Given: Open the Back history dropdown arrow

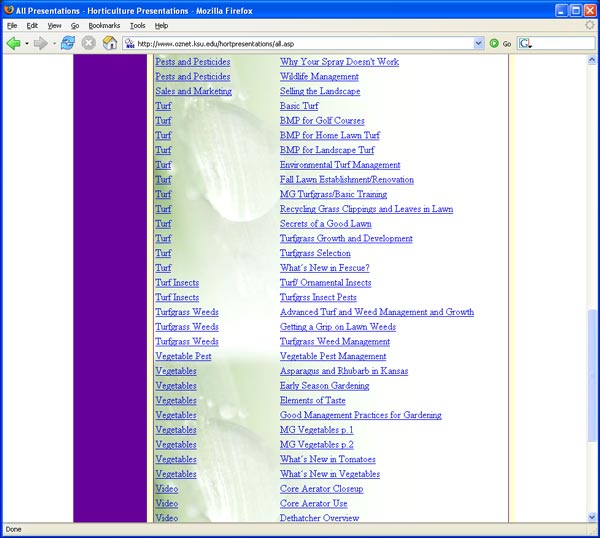Looking at the screenshot, I should point(27,44).
